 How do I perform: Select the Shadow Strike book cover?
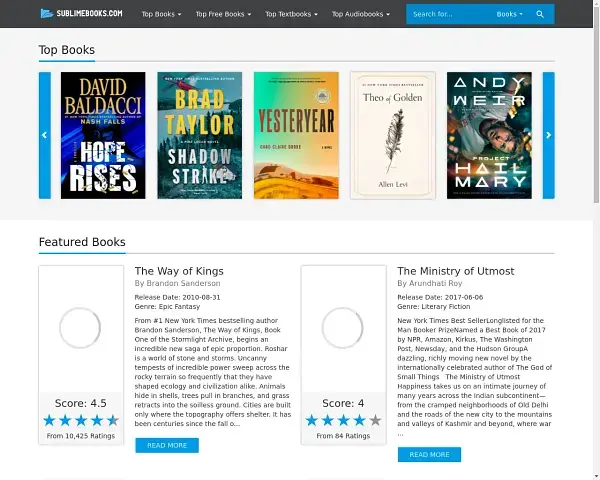[199, 135]
